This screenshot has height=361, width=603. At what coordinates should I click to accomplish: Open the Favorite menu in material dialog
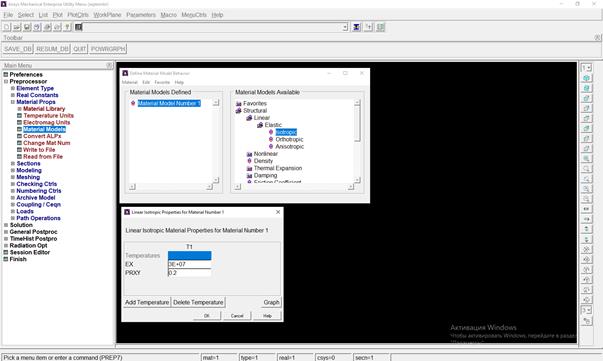click(x=162, y=82)
